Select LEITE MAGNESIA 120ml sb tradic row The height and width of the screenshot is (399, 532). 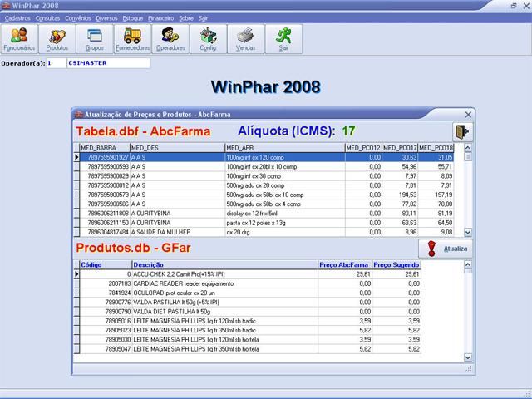(x=247, y=321)
